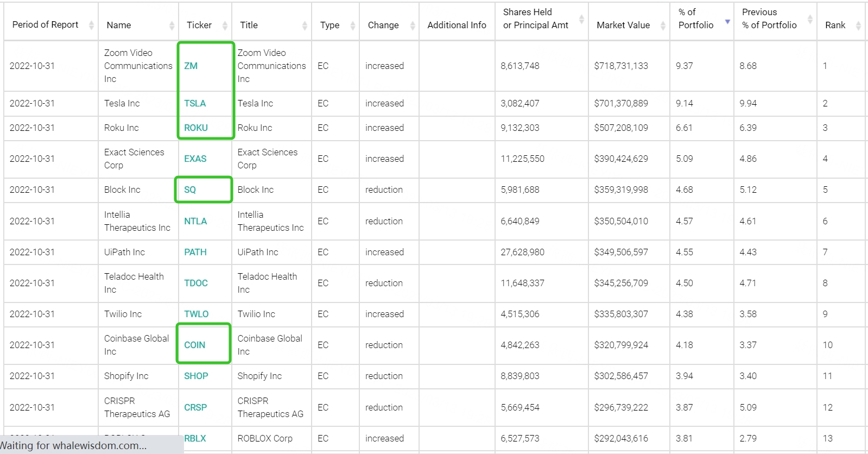The height and width of the screenshot is (454, 868).
Task: Select Zoom Video Communications Inc in Name column
Action: pos(138,66)
